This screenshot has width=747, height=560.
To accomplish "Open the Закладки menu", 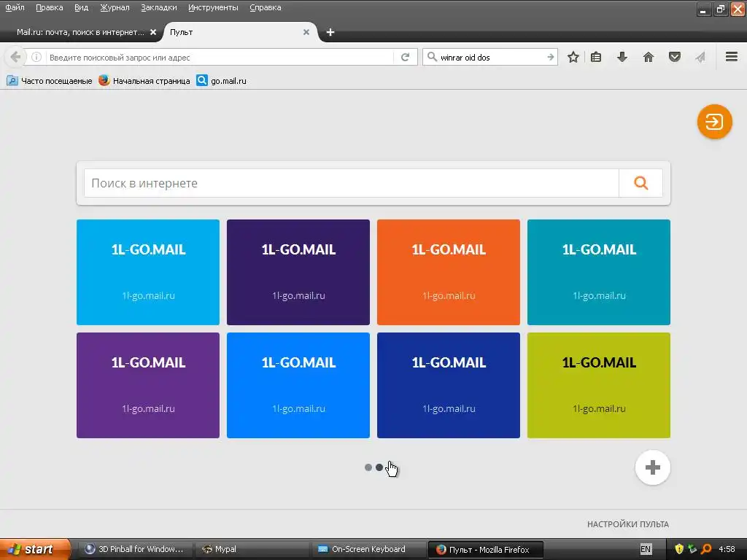I will [158, 7].
